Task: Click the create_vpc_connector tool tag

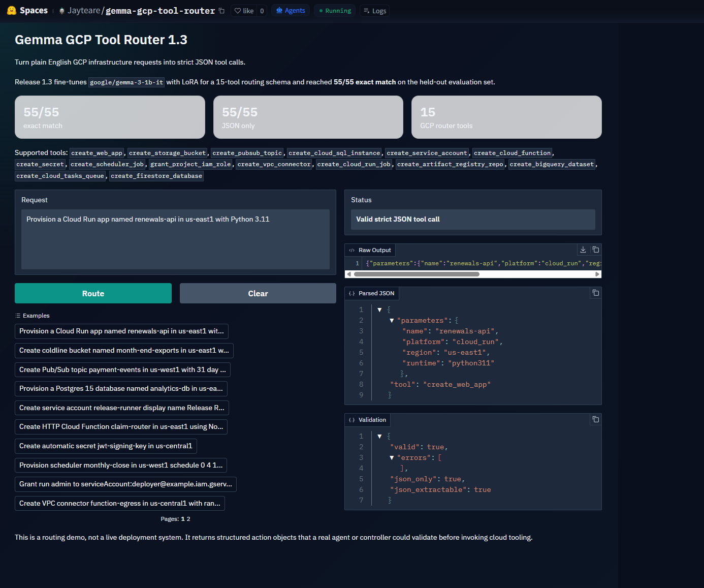Action: [274, 164]
